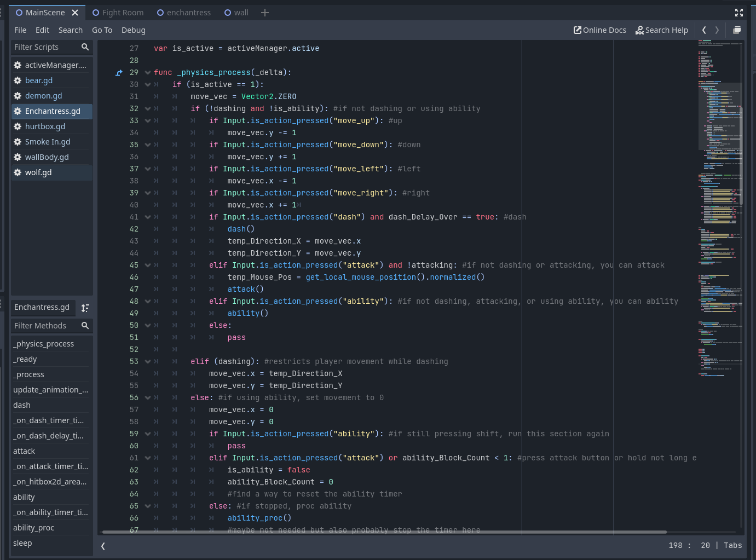Screen dimensions: 756x560
Task: Jump to ability_proc method
Action: click(50, 528)
